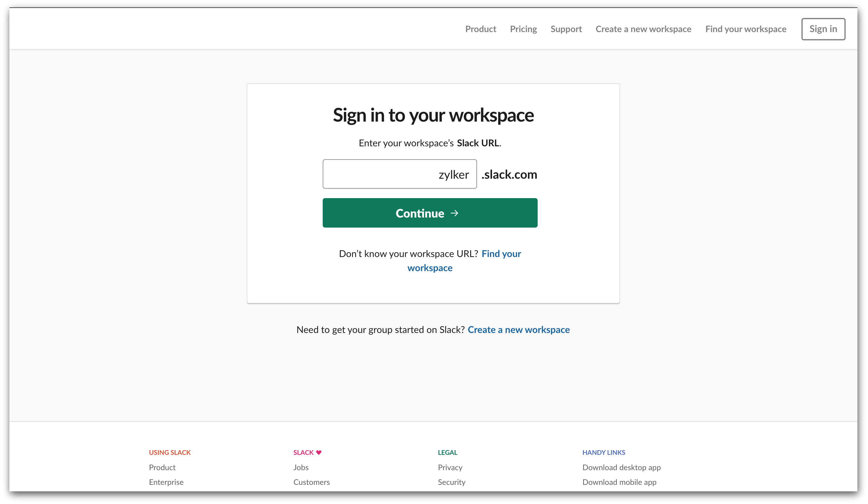This screenshot has width=868, height=504.
Task: Click the arrow icon on Continue button
Action: [x=454, y=213]
